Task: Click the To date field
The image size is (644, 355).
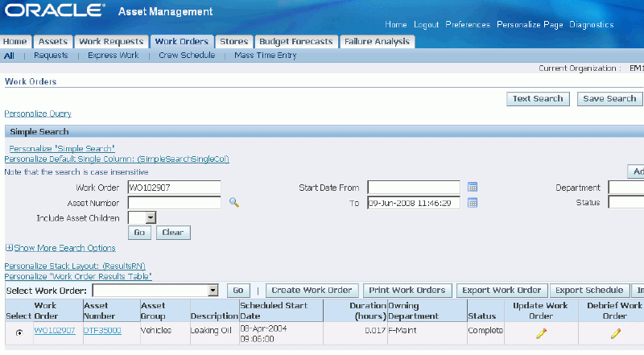Action: point(414,203)
